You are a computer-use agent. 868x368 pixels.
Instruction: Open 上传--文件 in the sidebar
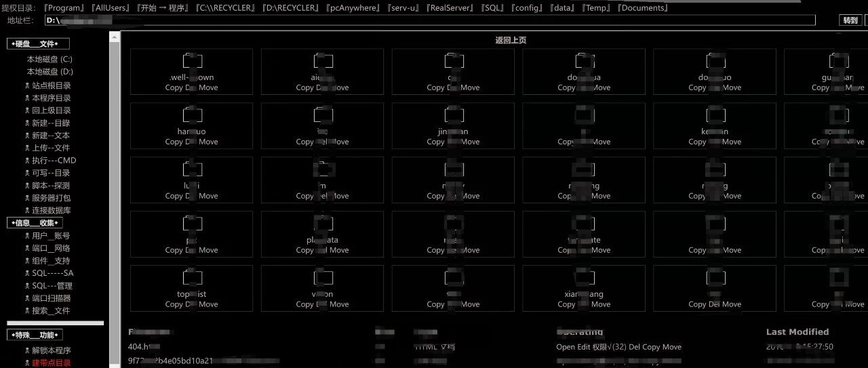click(51, 148)
